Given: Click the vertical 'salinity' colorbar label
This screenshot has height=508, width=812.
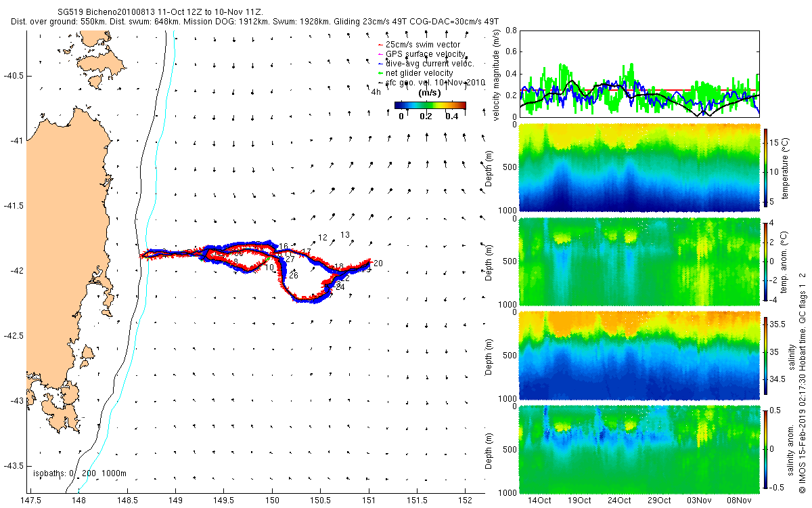Looking at the screenshot, I should click(793, 356).
